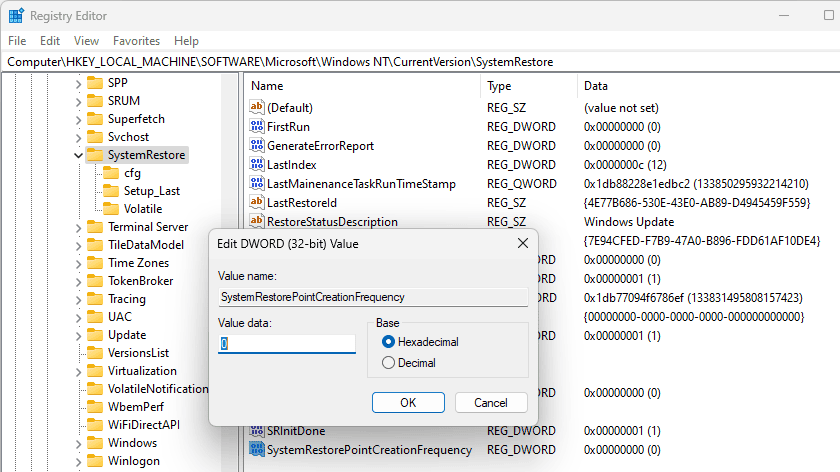The width and height of the screenshot is (840, 472).
Task: Open the Favorites menu
Action: tap(136, 41)
